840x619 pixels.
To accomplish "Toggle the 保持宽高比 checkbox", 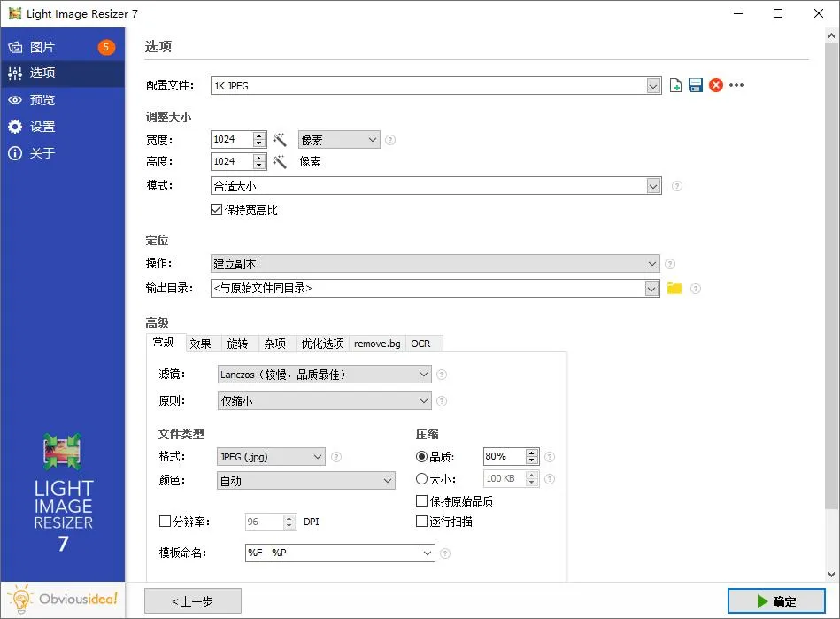I will (x=216, y=210).
